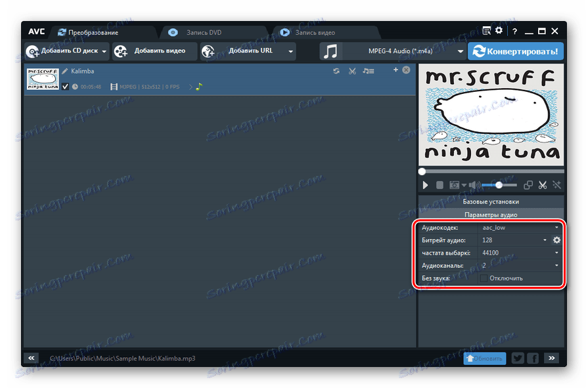Click the Facebook icon in bottom bar

pyautogui.click(x=533, y=358)
